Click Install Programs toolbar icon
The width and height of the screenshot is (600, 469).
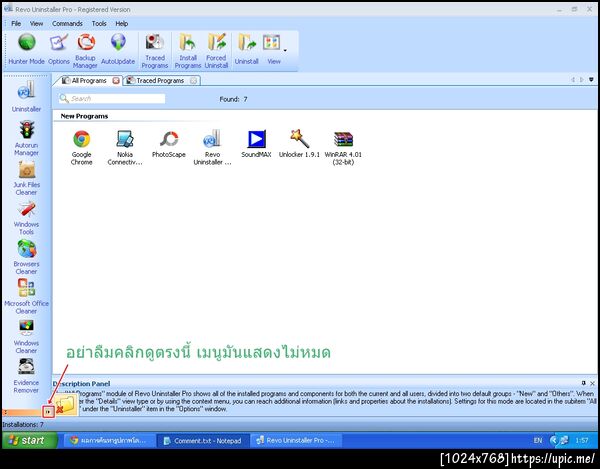coord(188,51)
